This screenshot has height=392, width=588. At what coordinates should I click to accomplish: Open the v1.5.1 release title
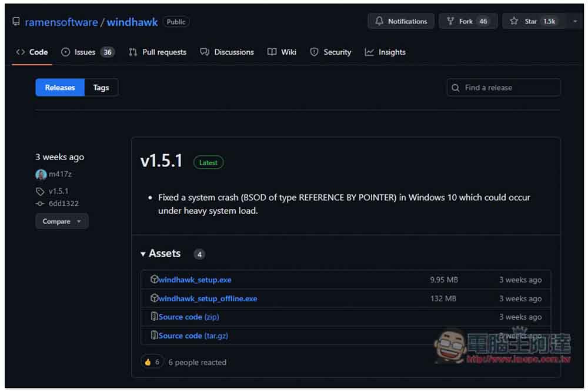(x=161, y=161)
